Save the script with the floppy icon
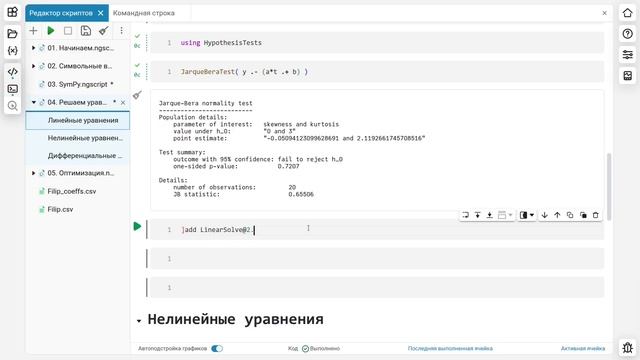 click(x=86, y=31)
